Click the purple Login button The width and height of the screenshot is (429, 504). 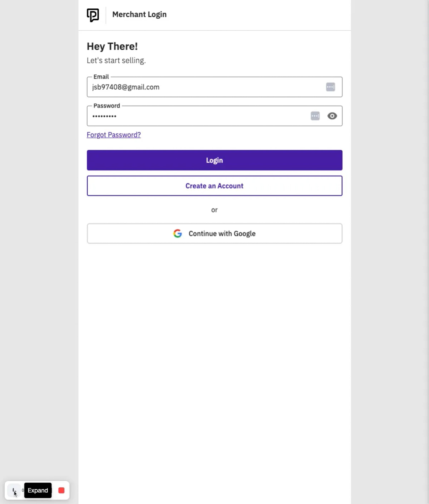(214, 160)
